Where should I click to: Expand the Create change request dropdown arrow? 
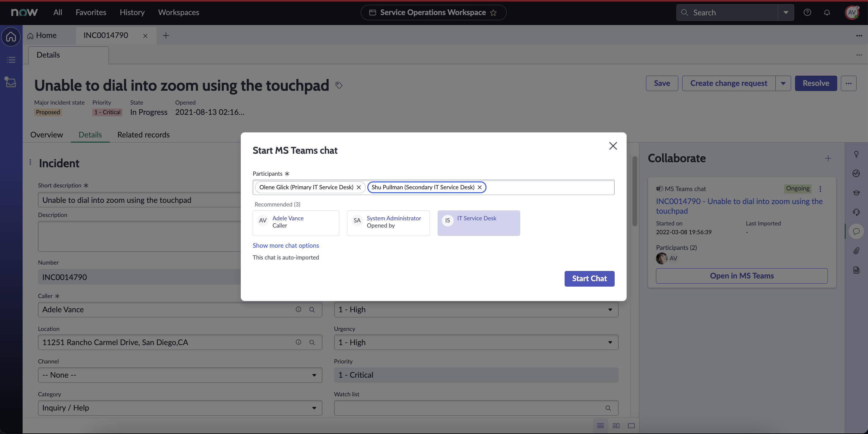[x=783, y=83]
